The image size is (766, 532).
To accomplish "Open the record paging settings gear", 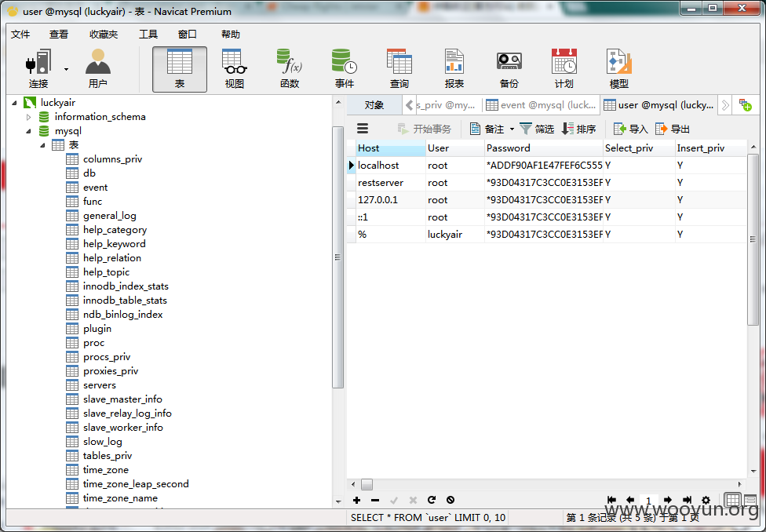I will pos(706,500).
